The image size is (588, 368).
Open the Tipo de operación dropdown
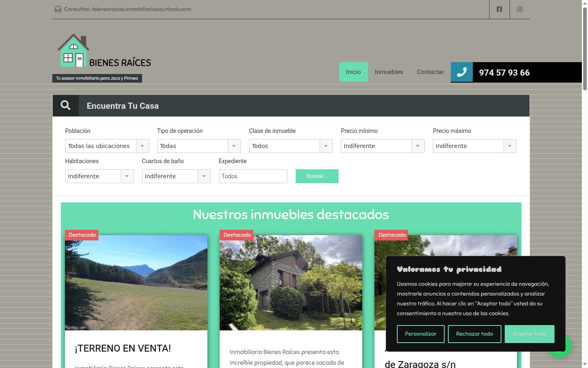click(199, 146)
